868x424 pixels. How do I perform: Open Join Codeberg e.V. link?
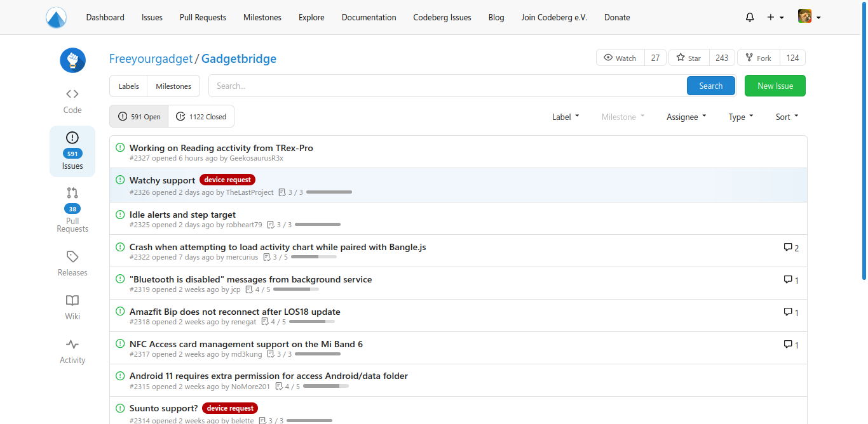(x=554, y=17)
